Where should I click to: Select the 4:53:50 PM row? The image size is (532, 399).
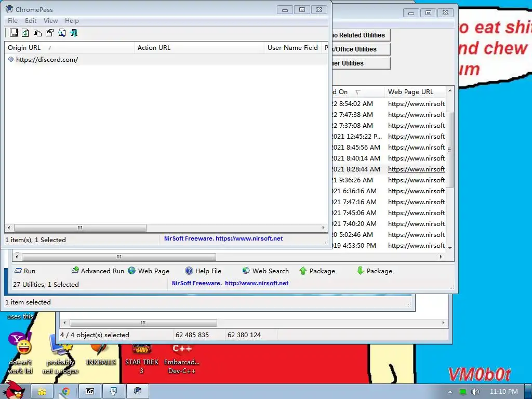point(389,246)
